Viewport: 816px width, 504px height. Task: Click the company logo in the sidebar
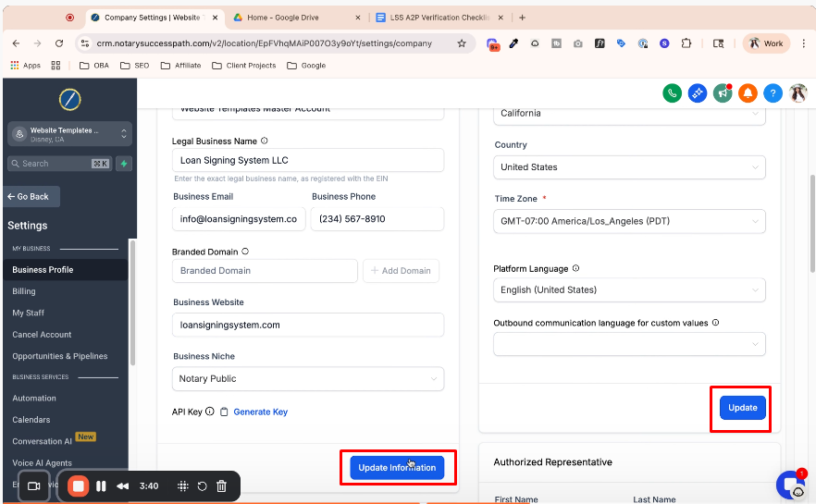pyautogui.click(x=69, y=99)
